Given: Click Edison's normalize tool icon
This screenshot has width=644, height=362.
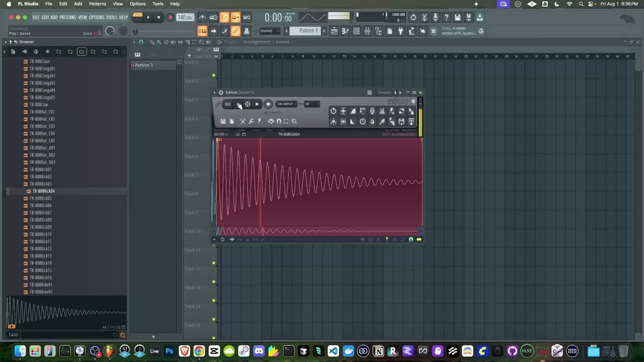Looking at the screenshot, I should (343, 111).
